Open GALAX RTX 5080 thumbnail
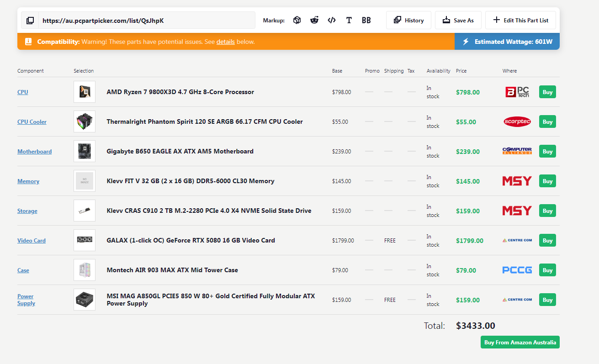 (x=85, y=240)
